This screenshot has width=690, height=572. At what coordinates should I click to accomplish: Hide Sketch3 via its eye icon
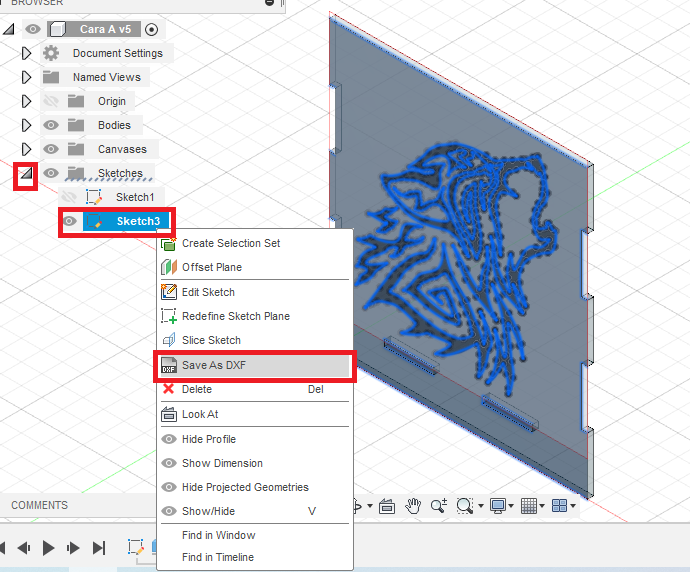click(70, 221)
